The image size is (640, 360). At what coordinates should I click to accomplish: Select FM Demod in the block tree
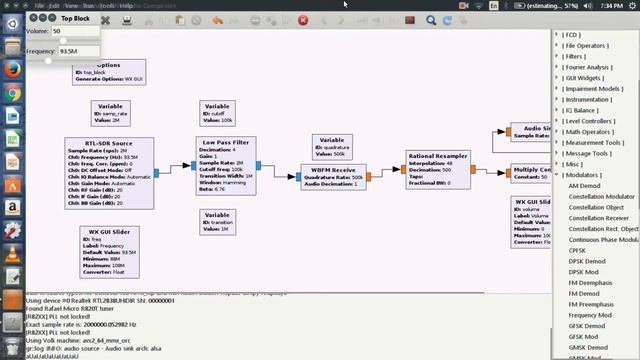(584, 293)
